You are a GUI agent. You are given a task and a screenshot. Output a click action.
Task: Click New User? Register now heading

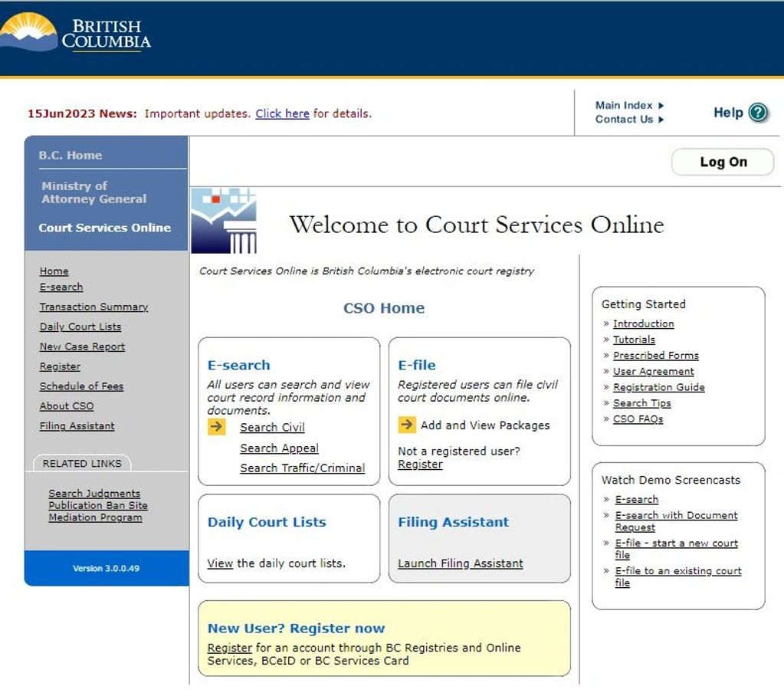pos(296,629)
